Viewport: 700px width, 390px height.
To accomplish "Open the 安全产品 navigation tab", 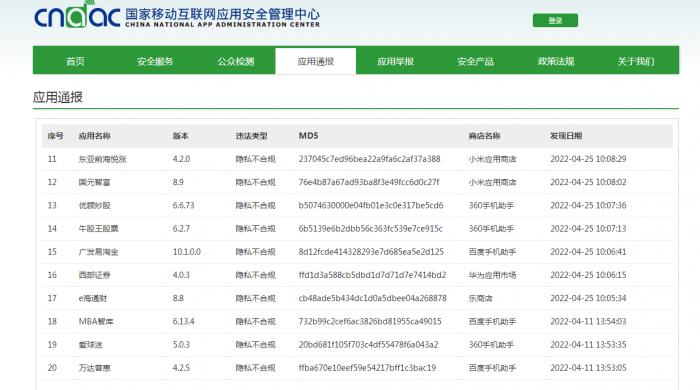I will click(x=475, y=62).
